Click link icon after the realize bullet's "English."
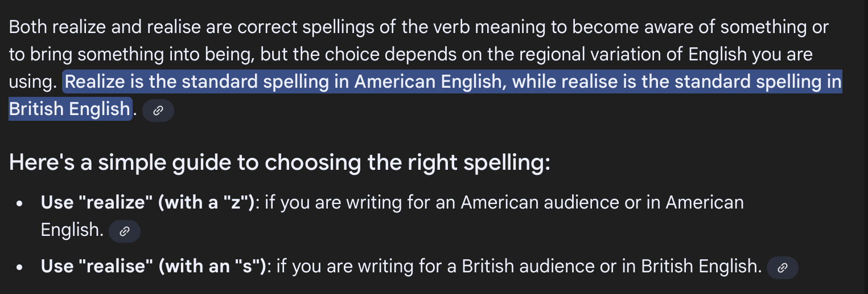This screenshot has width=868, height=294. [x=124, y=231]
